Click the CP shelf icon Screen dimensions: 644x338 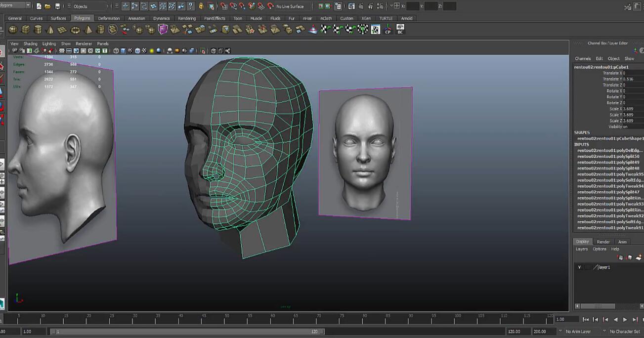[388, 30]
